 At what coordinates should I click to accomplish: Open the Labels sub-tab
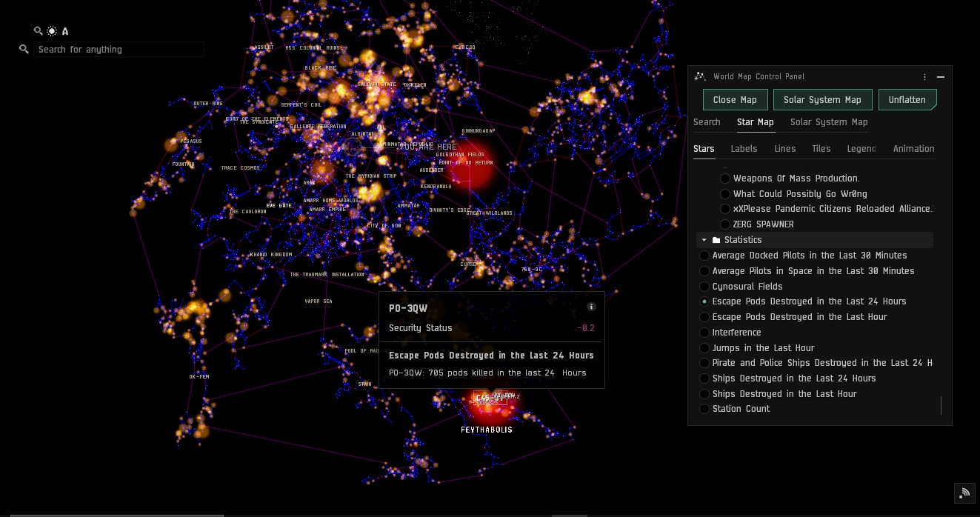click(744, 149)
